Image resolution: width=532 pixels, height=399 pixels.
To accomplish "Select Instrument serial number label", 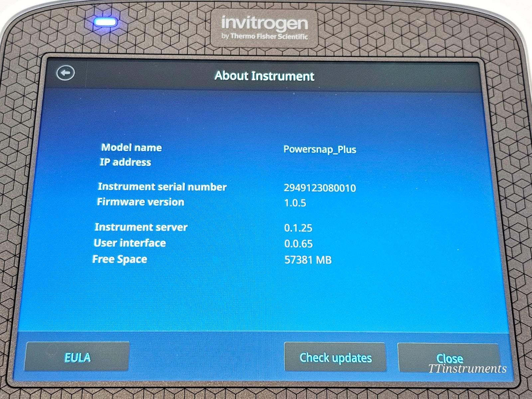I will click(162, 187).
